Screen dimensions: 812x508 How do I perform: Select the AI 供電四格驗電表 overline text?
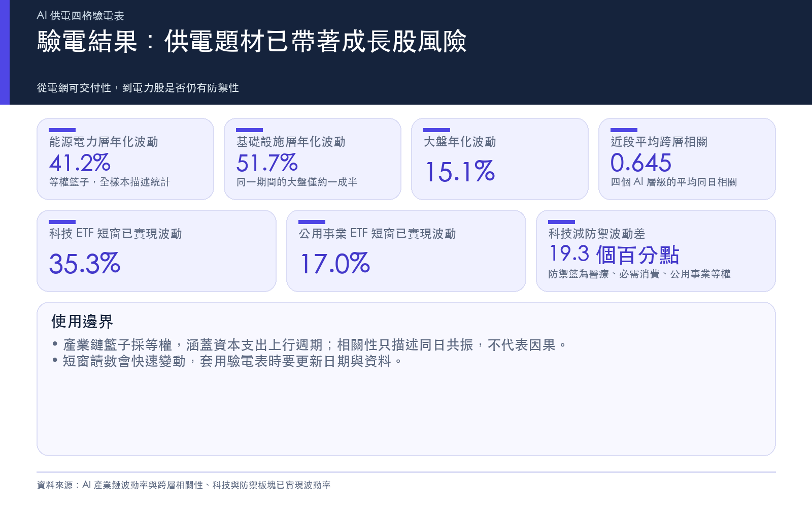(x=80, y=16)
